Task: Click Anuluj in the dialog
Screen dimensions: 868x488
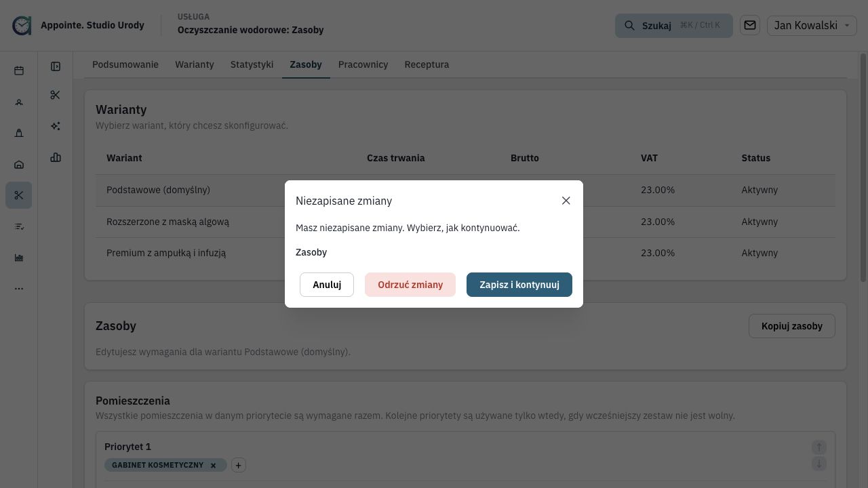Action: tap(327, 285)
